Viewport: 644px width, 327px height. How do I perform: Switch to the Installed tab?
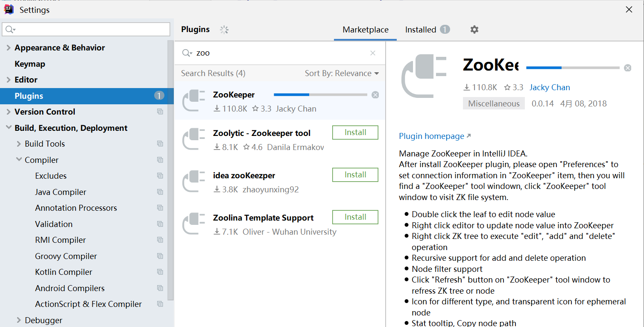tap(427, 29)
